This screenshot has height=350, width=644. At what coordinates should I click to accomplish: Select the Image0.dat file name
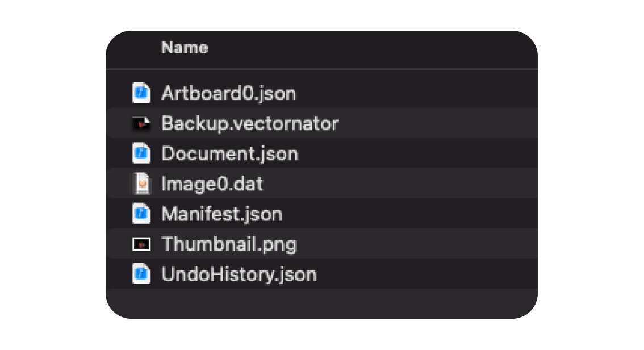click(x=212, y=184)
